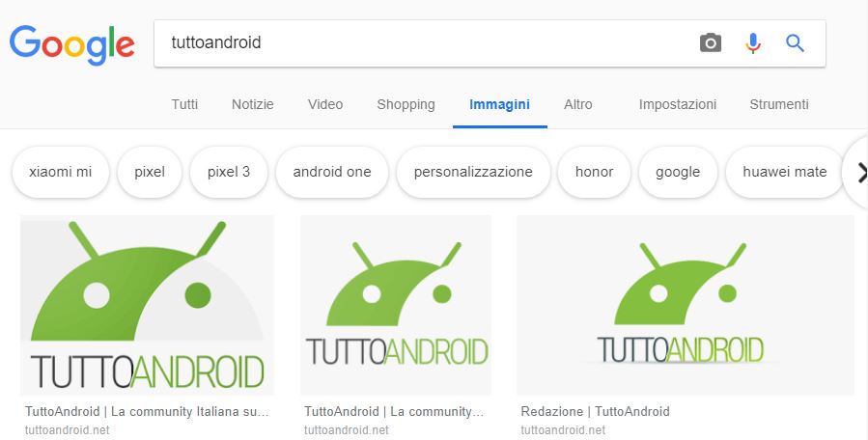Open 'TuttoAndroid | La community Italiana su...' title
The height and width of the screenshot is (440, 868).
(147, 412)
